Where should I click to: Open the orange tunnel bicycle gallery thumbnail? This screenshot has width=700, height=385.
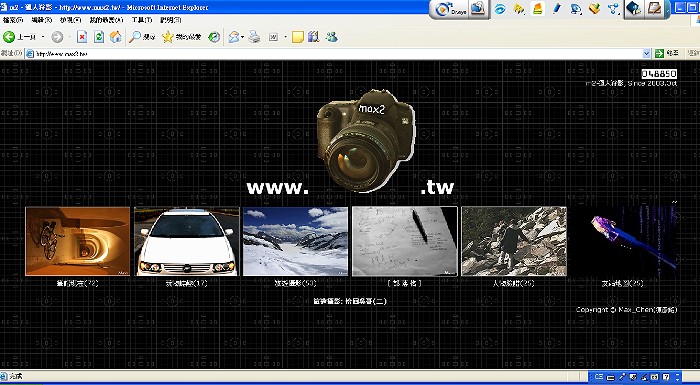[78, 241]
